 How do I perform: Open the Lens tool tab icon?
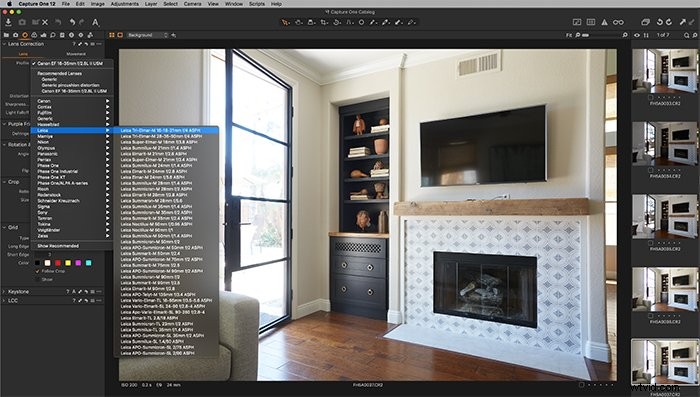tap(25, 35)
